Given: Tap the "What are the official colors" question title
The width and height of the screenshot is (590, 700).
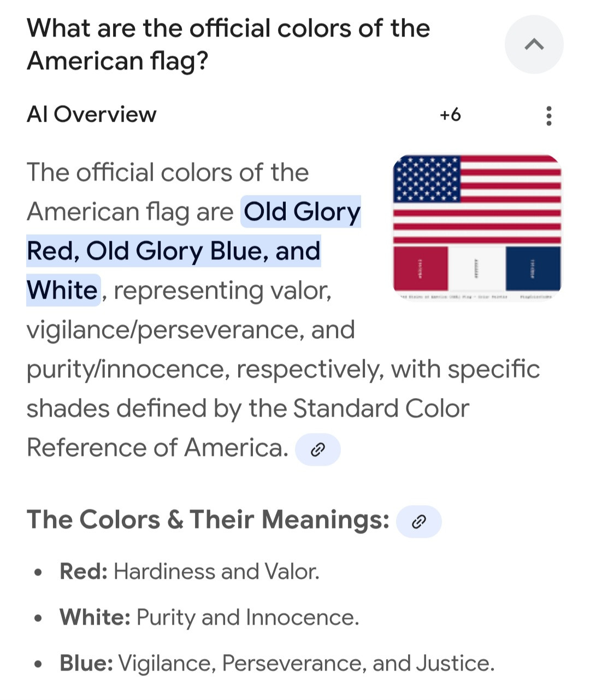Looking at the screenshot, I should pyautogui.click(x=228, y=45).
